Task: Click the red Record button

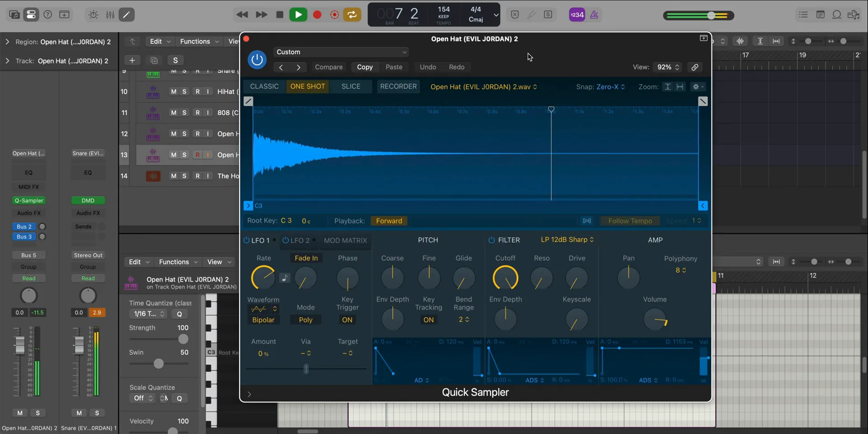Action: pyautogui.click(x=317, y=14)
